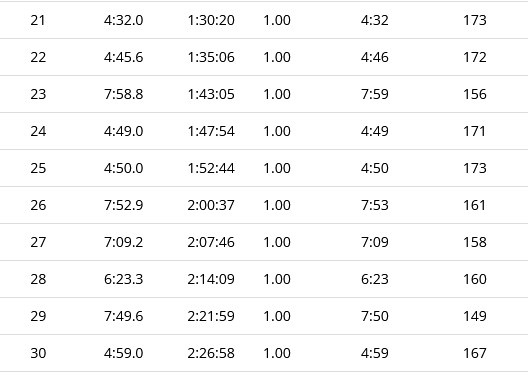Screen dimensions: 528x373
Task: Select cumulative time 2:00:37
Action: tap(211, 205)
